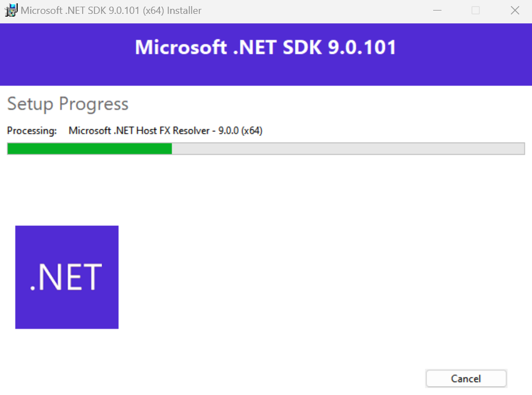This screenshot has width=532, height=395.
Task: Click the title bar text 'Microsoft .NET SDK 9.0.101 (x64) Installer'
Action: (111, 11)
